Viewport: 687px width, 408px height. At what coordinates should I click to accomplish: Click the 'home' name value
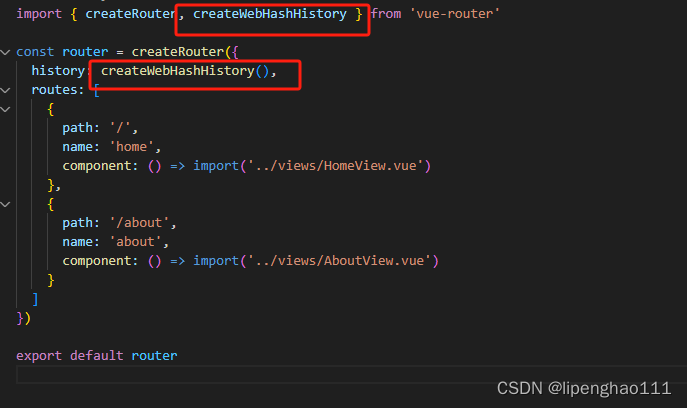pos(131,147)
